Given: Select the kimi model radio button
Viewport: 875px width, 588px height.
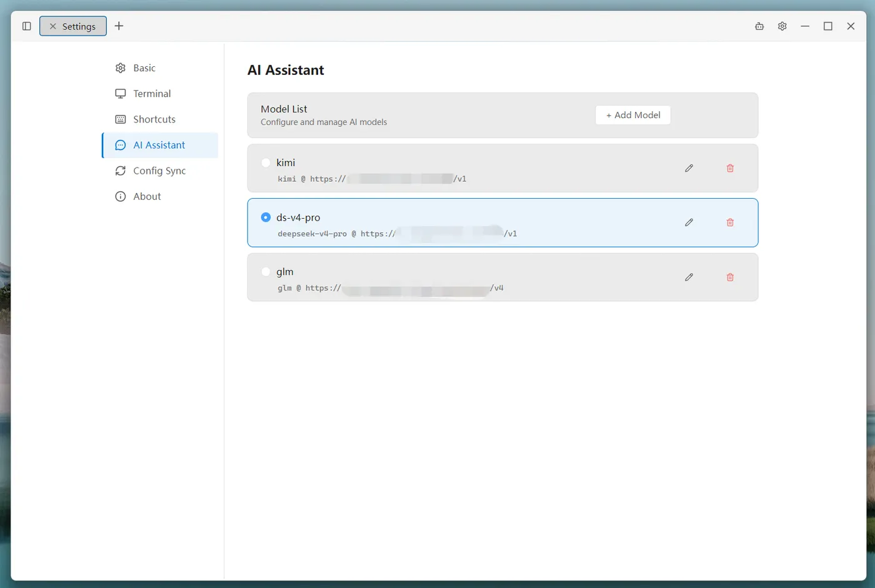Looking at the screenshot, I should (x=266, y=162).
